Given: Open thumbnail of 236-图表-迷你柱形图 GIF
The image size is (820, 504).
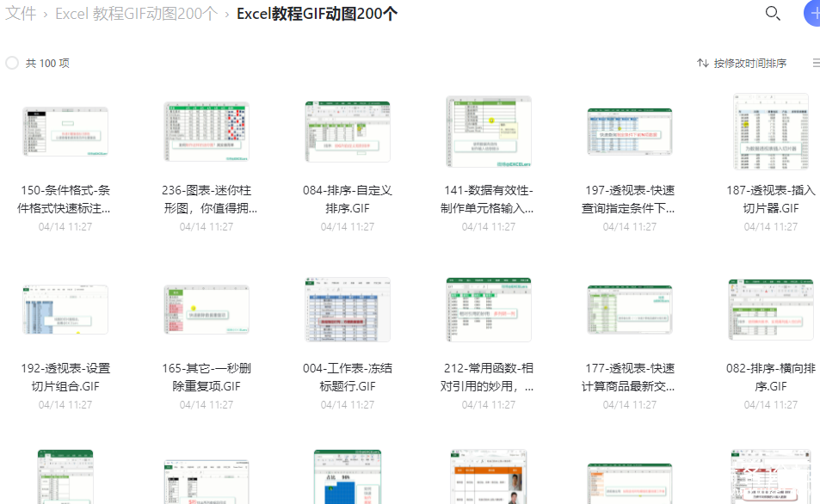Looking at the screenshot, I should [x=207, y=132].
